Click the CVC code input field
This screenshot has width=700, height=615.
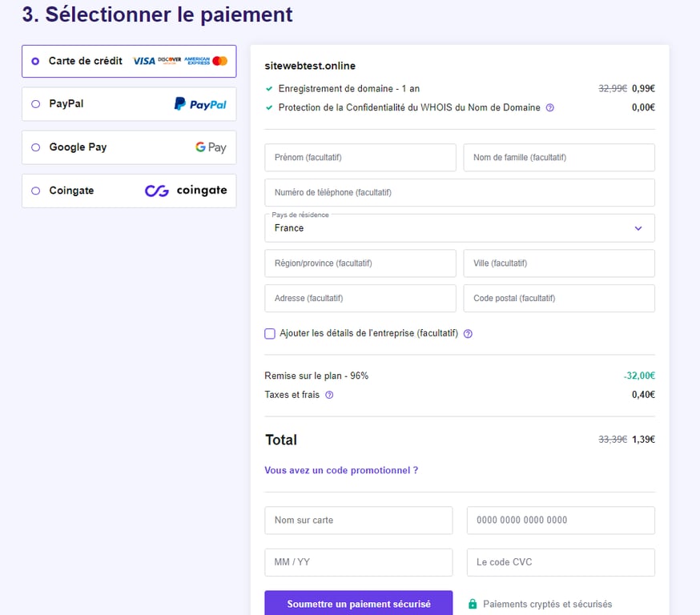(x=559, y=562)
